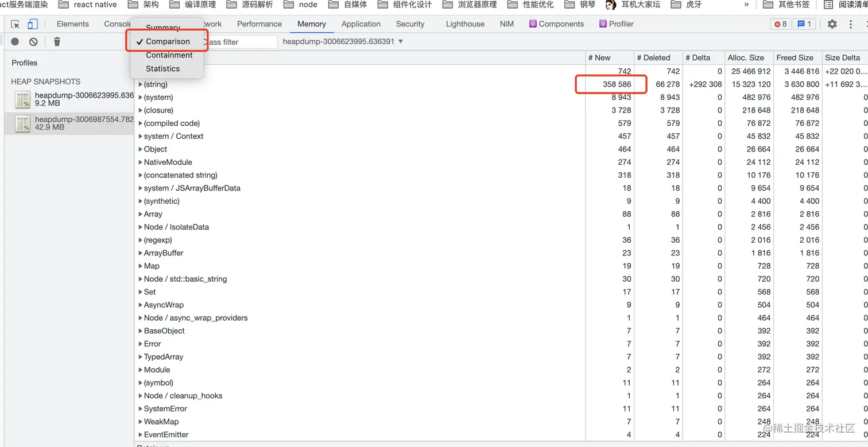Sort by the # Deleted column
This screenshot has height=447, width=868.
coord(658,57)
